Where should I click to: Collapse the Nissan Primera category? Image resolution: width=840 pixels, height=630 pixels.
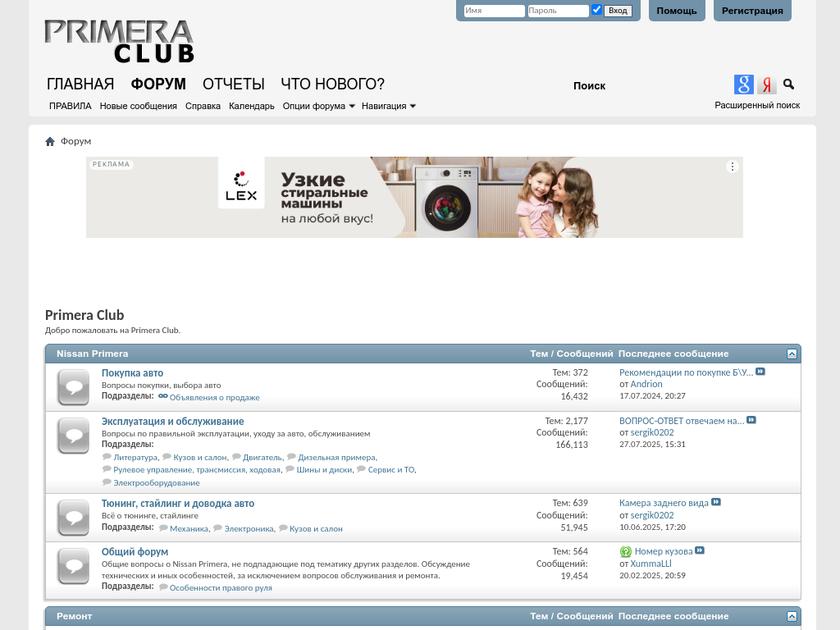(x=792, y=354)
